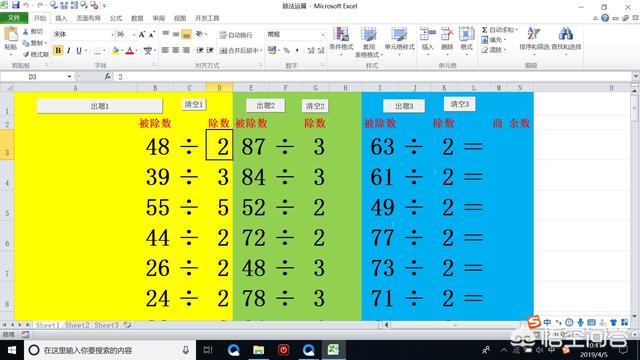Click the accounting number format icon
Viewport: 640px width, 360px height.
272,50
